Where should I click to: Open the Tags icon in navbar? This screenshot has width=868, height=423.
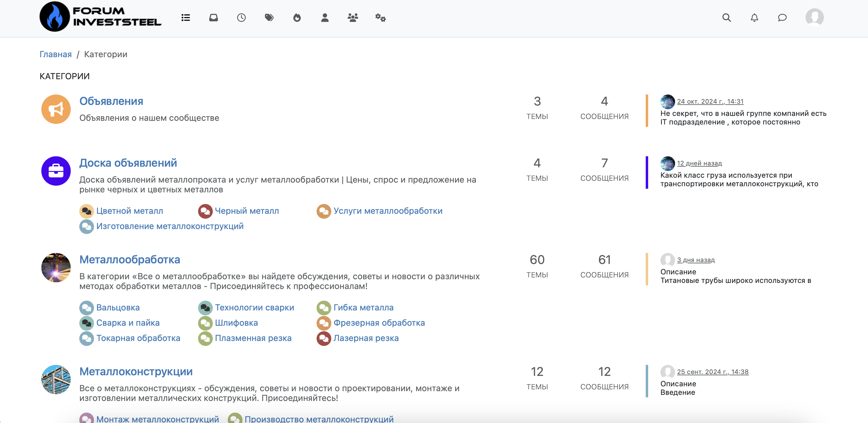tap(269, 17)
